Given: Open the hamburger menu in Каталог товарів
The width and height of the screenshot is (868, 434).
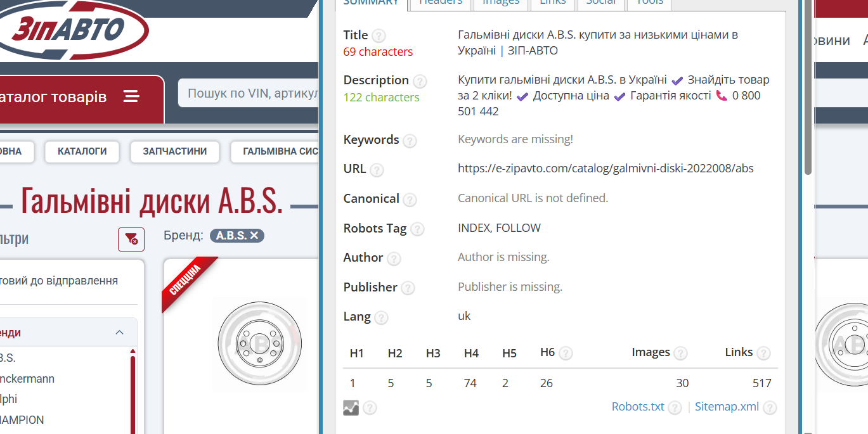Looking at the screenshot, I should point(131,96).
